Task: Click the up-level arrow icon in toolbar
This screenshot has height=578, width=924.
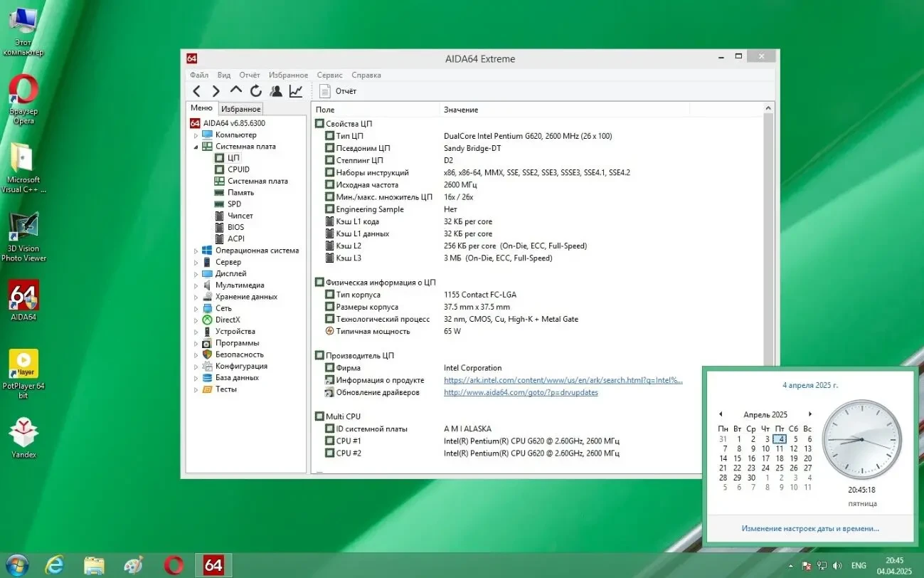Action: pyautogui.click(x=235, y=90)
